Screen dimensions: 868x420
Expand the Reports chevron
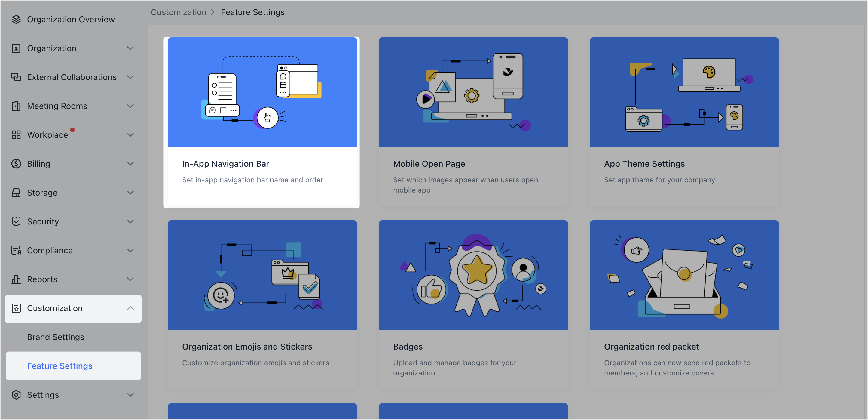130,279
